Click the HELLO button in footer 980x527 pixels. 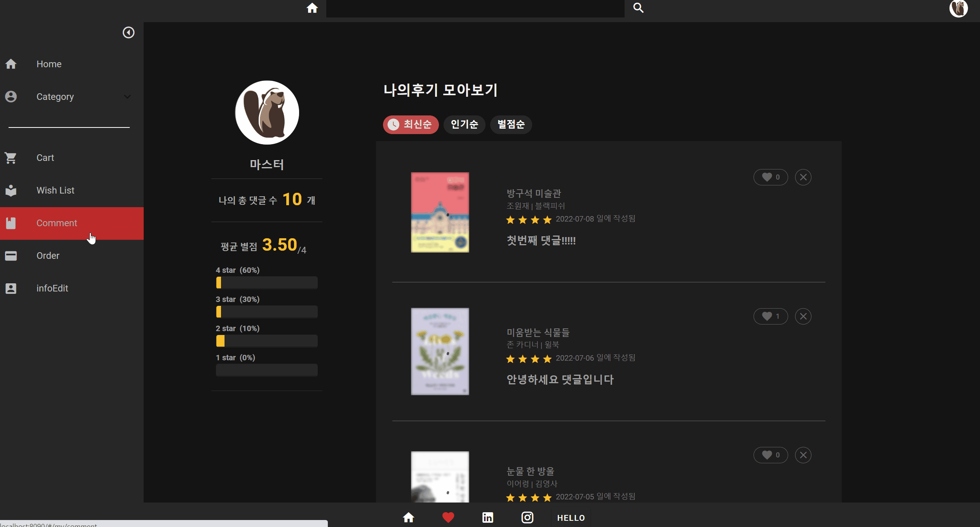pyautogui.click(x=571, y=518)
